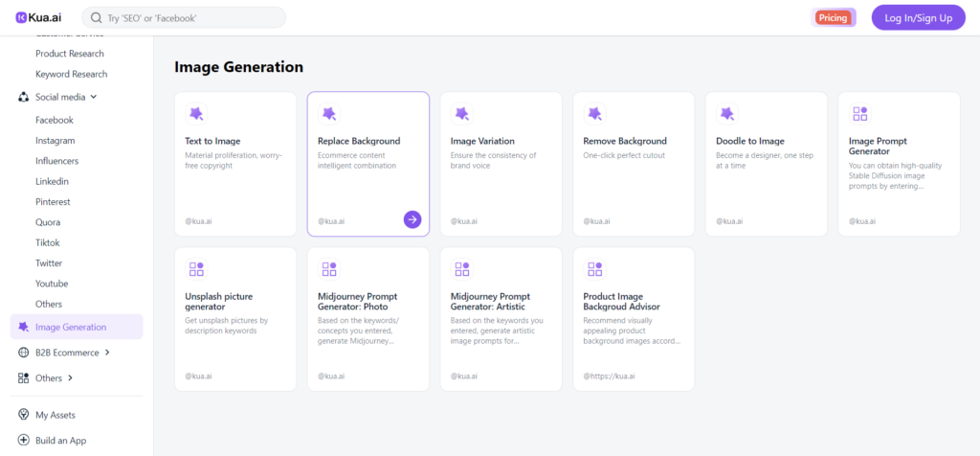Open the Doodle to Image card title
The height and width of the screenshot is (456, 980).
tap(750, 142)
